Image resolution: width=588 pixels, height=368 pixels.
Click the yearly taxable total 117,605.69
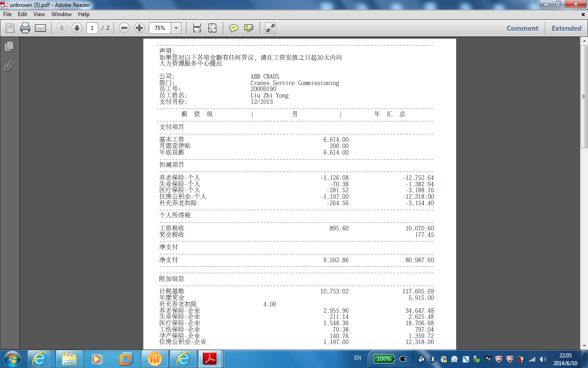(x=418, y=292)
